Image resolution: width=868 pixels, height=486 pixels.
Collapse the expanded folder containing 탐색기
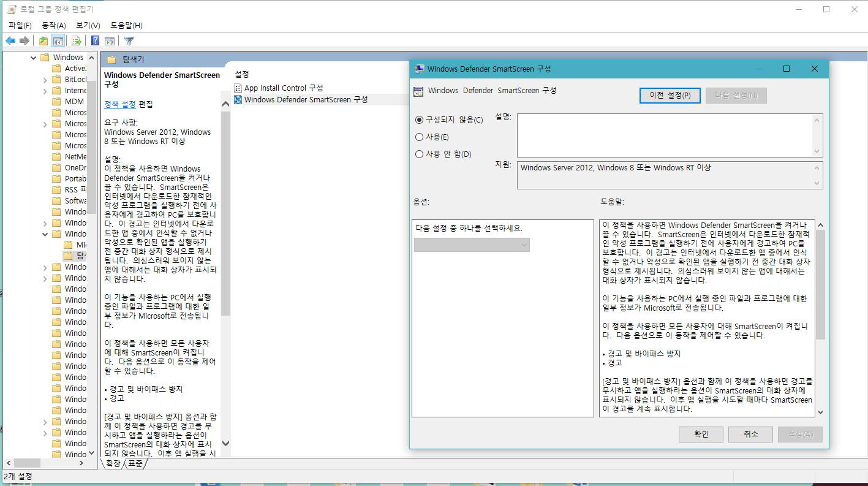(x=45, y=234)
